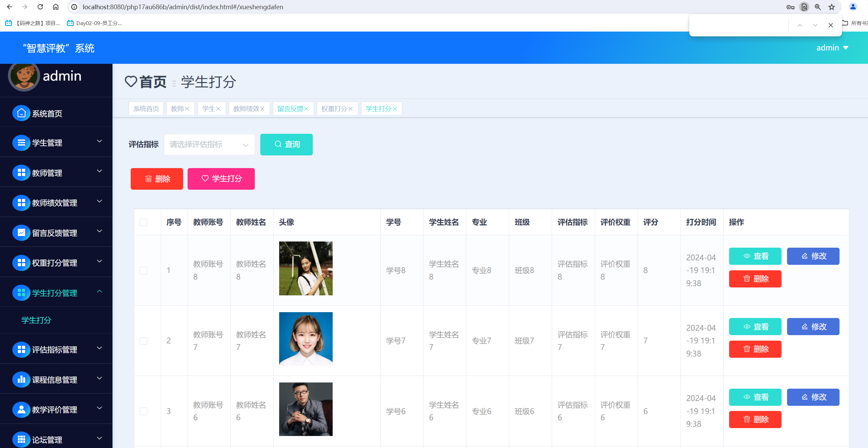
Task: Click 删除 for row 3
Action: (755, 420)
